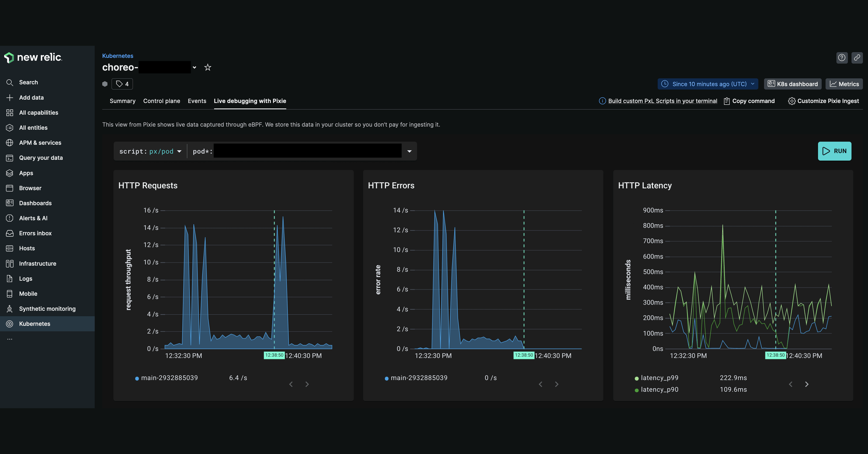Open K8s dashboard button
868x454 pixels.
point(793,84)
